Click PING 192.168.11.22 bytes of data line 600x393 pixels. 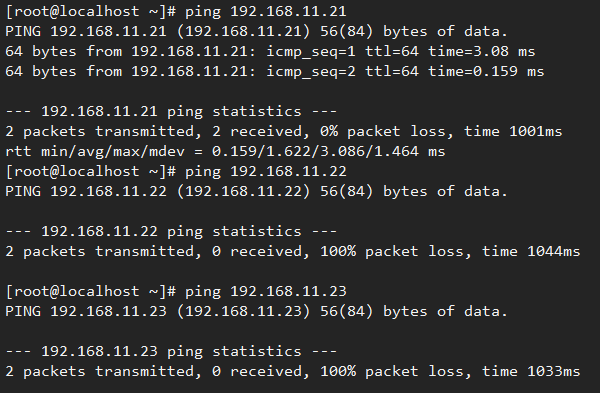point(256,191)
